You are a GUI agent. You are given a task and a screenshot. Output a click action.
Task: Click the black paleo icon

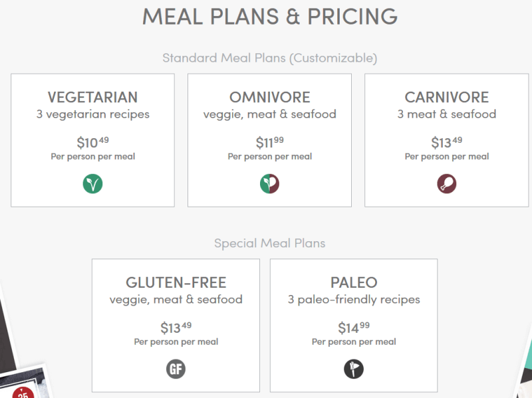(354, 369)
